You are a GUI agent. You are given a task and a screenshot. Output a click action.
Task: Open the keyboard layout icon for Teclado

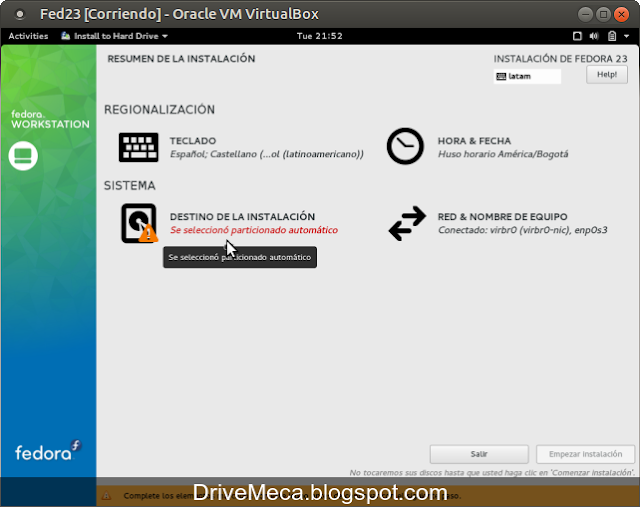click(138, 147)
